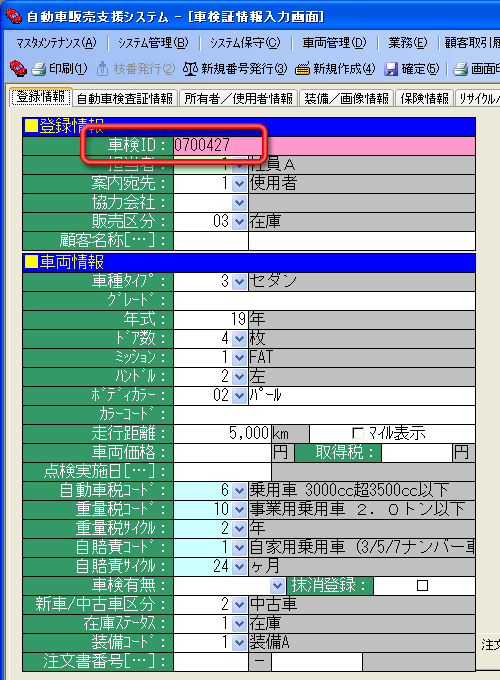Click the 点検実施日[…] lookup label
The width and height of the screenshot is (500, 680).
[x=105, y=471]
